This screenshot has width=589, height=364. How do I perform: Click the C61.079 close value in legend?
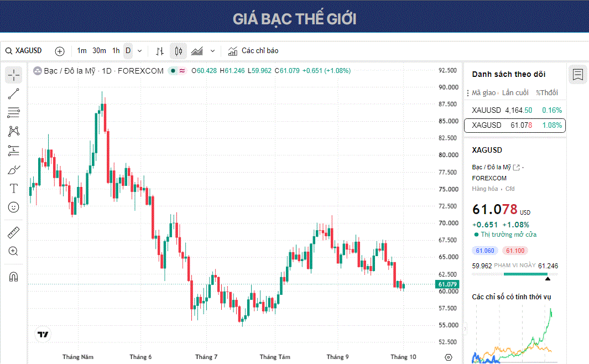point(287,71)
